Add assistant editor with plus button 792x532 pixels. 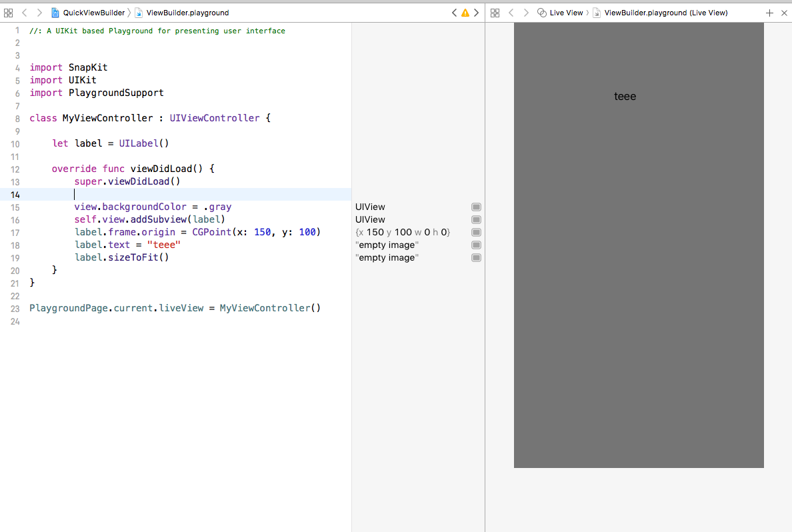coord(769,13)
